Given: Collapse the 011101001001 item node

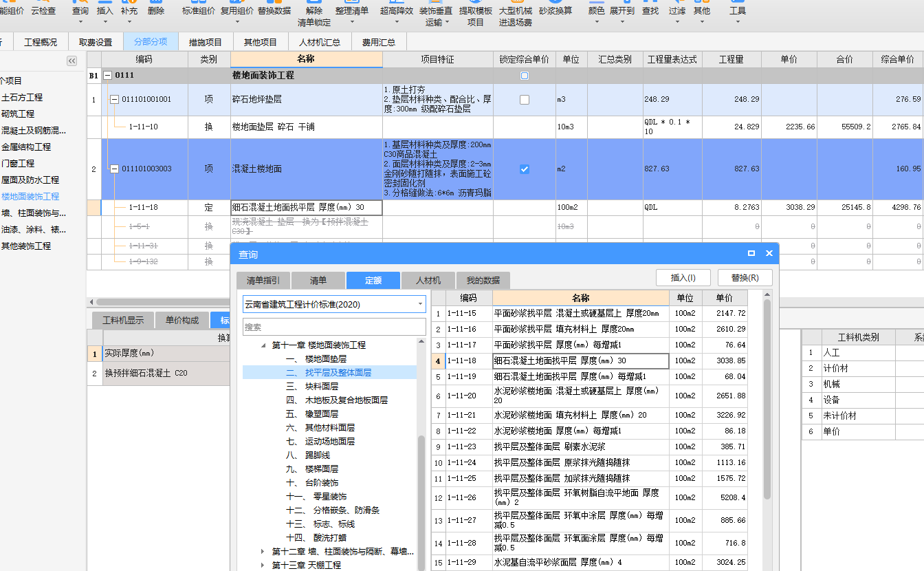Looking at the screenshot, I should point(114,100).
